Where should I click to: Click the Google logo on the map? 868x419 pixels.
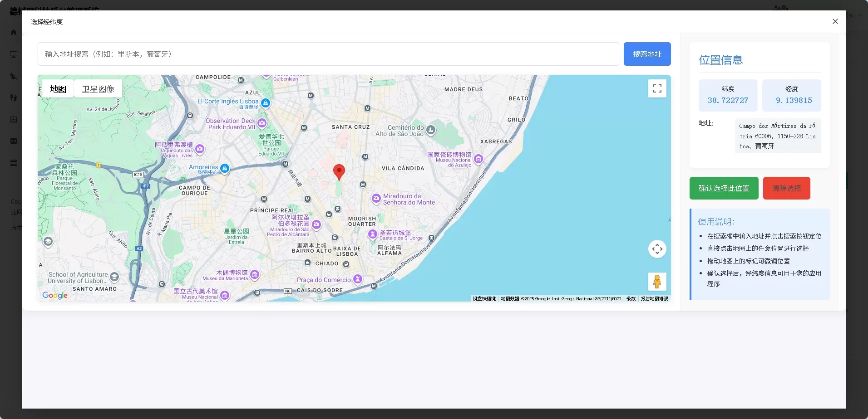point(55,295)
